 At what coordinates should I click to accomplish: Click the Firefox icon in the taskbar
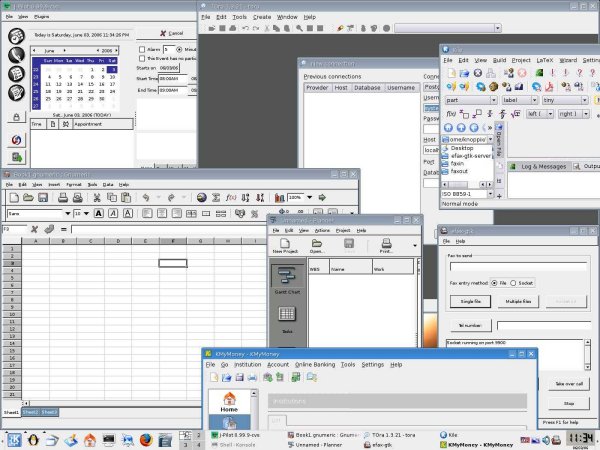click(146, 438)
